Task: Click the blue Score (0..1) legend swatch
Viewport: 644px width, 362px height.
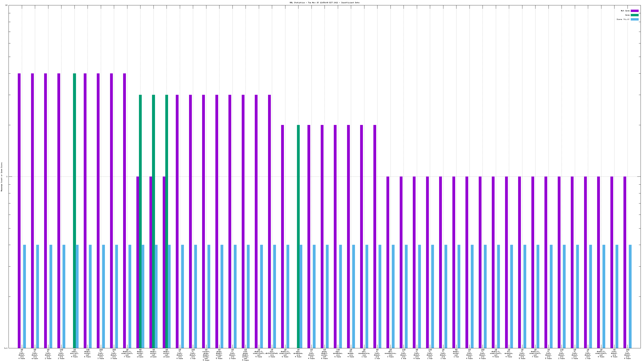Action: tap(635, 19)
